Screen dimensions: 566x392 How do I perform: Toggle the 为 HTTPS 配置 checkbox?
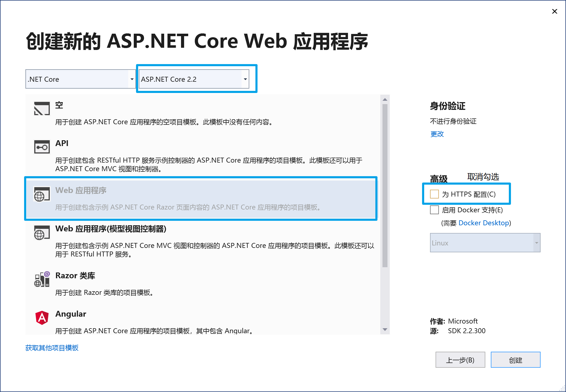(434, 194)
